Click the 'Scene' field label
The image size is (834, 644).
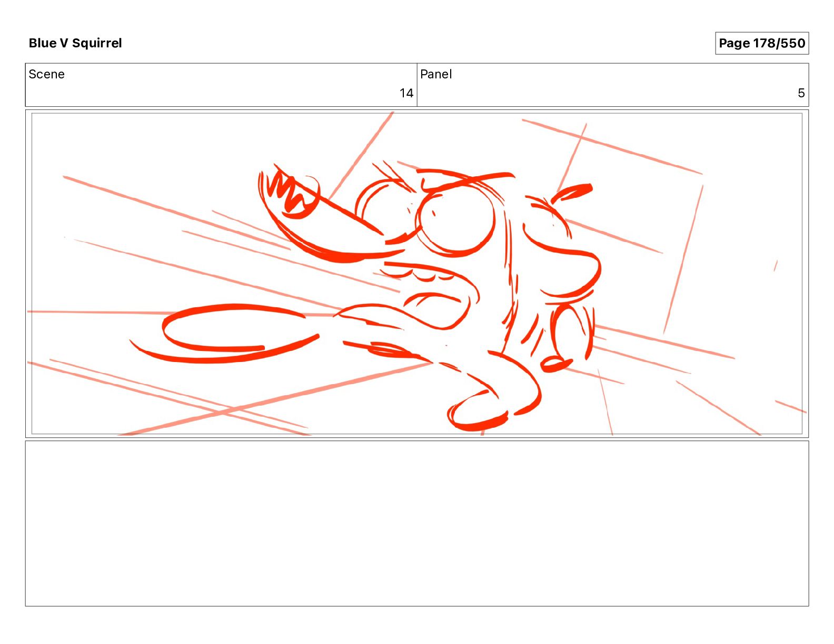(x=46, y=74)
